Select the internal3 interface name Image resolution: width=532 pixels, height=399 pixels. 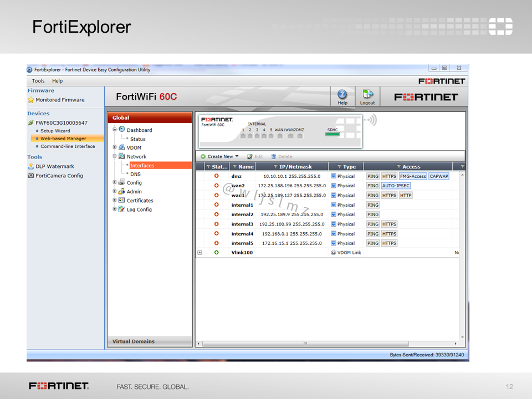(x=242, y=224)
